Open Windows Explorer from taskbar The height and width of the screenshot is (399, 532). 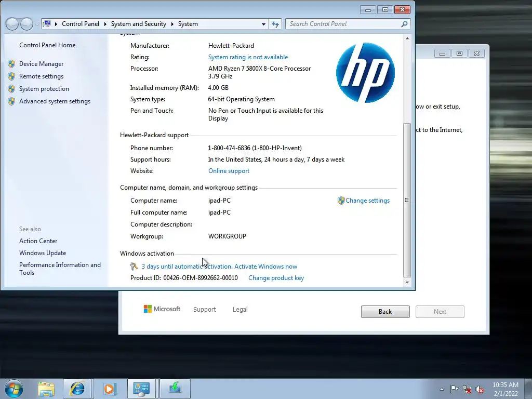click(x=46, y=389)
